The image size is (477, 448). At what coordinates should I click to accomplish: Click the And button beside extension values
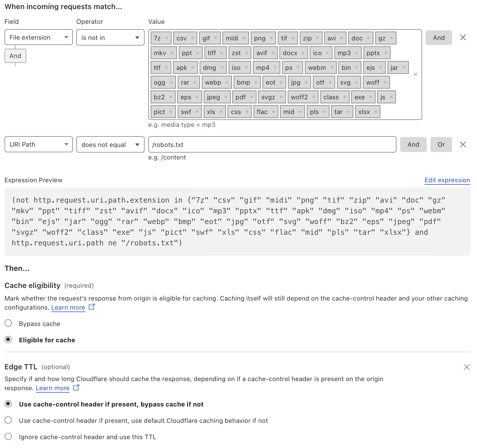[438, 38]
